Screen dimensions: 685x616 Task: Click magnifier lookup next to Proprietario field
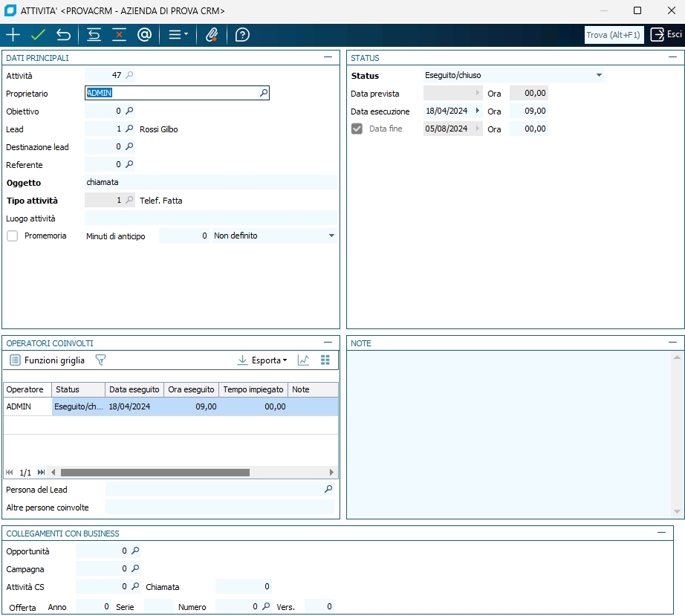[263, 94]
